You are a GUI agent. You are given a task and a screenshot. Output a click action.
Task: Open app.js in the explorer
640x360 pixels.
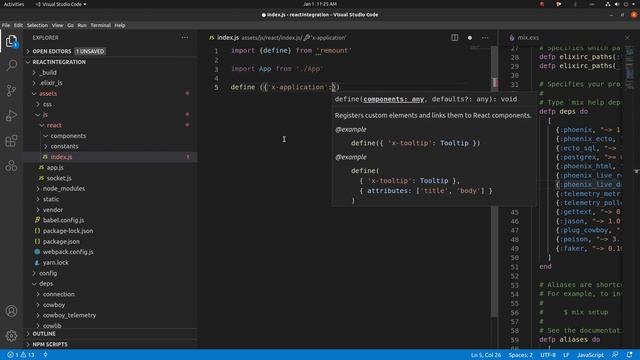pyautogui.click(x=55, y=167)
